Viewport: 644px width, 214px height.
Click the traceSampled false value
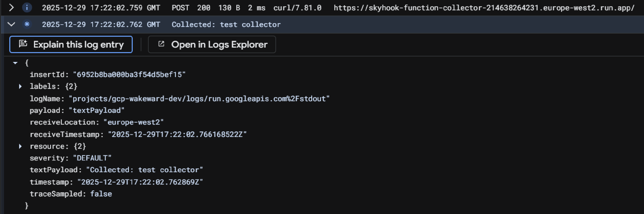point(101,194)
